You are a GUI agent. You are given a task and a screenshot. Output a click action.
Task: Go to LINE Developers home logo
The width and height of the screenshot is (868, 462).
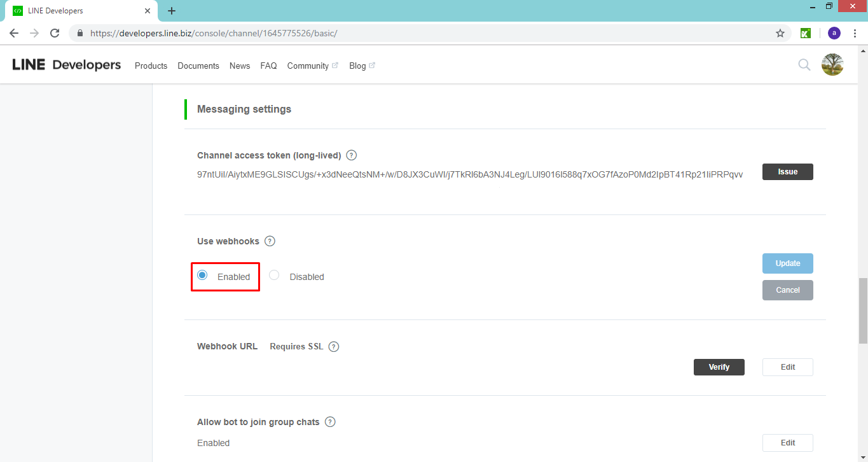[x=67, y=65]
